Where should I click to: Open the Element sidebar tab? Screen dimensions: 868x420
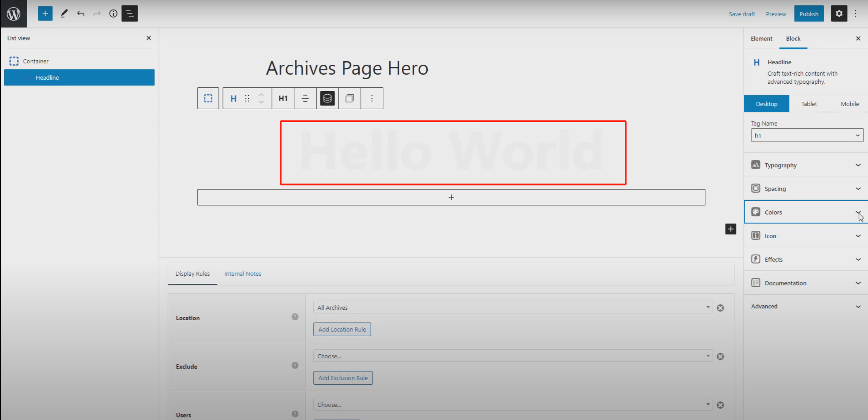pyautogui.click(x=761, y=38)
